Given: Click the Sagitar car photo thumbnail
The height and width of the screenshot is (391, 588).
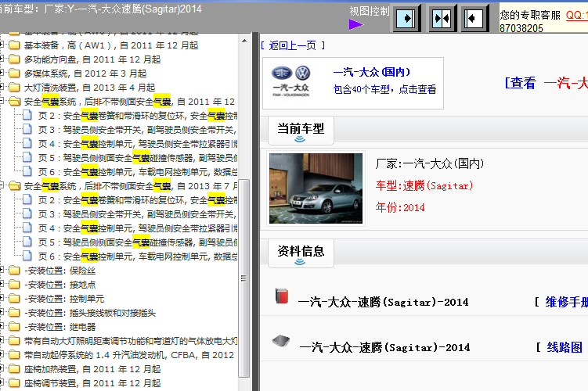Looking at the screenshot, I should (x=316, y=188).
